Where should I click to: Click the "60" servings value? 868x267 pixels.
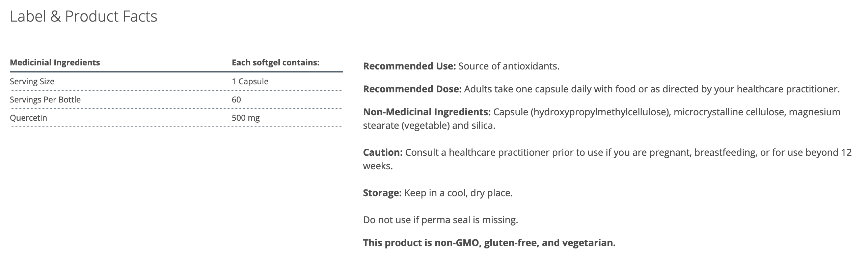click(x=236, y=100)
